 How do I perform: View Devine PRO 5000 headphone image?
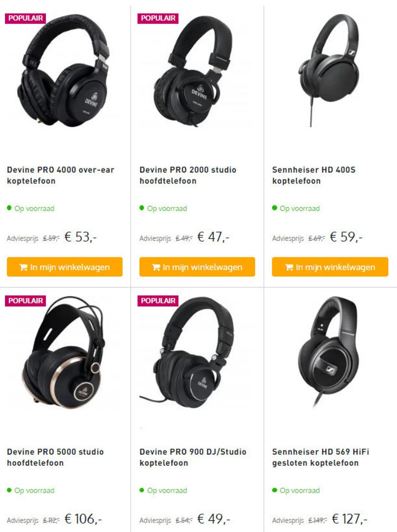point(63,352)
